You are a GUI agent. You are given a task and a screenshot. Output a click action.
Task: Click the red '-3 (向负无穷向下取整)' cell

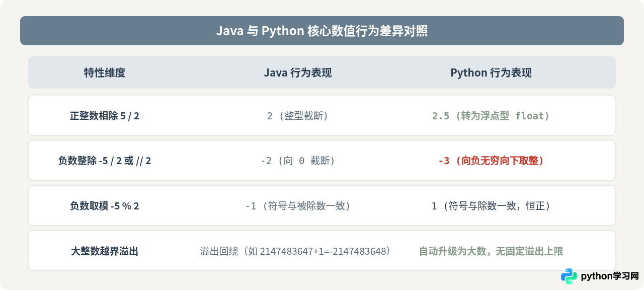(491, 161)
